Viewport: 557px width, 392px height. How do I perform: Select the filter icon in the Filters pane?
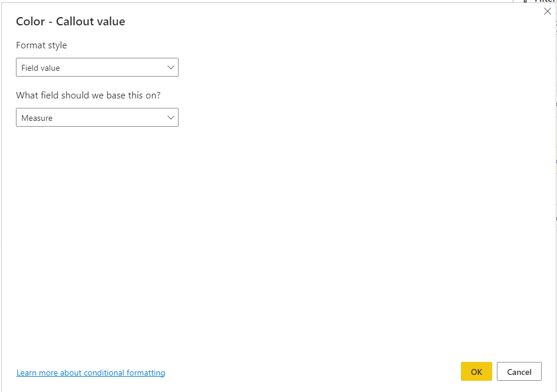[526, 2]
